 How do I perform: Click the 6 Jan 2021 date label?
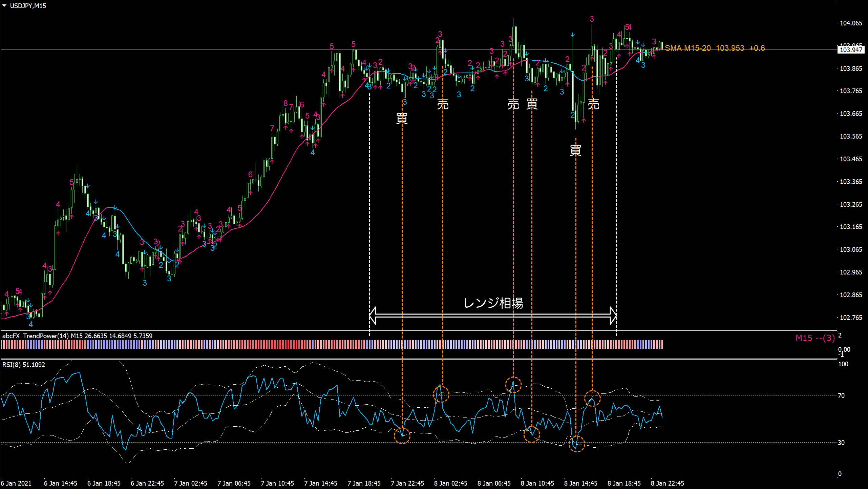tap(16, 483)
